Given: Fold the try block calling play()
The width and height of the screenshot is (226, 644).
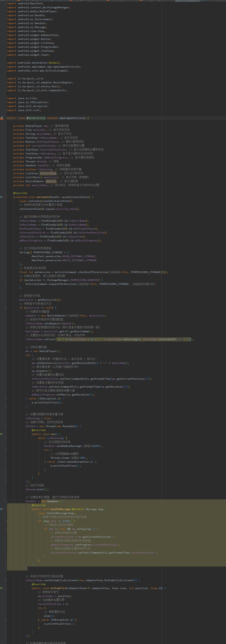Looking at the screenshot, I should click(6, 608).
